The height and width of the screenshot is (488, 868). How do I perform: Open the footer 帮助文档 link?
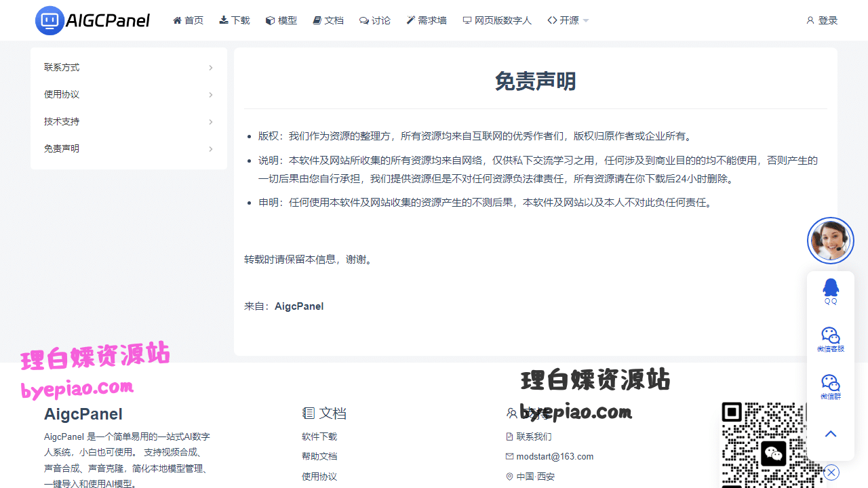(319, 456)
